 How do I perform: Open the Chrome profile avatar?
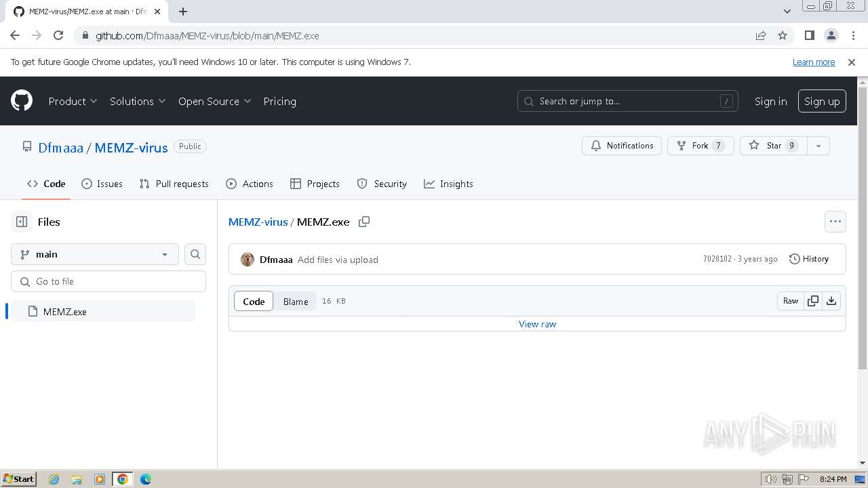[831, 35]
